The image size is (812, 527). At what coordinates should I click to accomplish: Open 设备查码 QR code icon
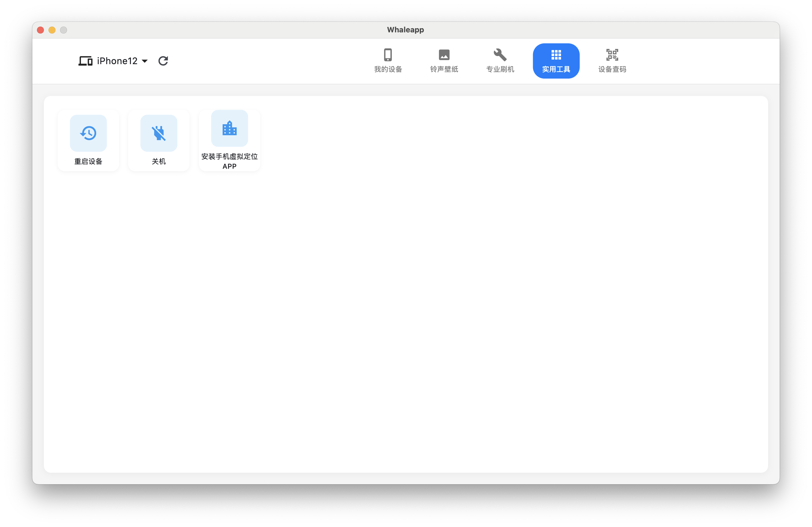point(612,54)
